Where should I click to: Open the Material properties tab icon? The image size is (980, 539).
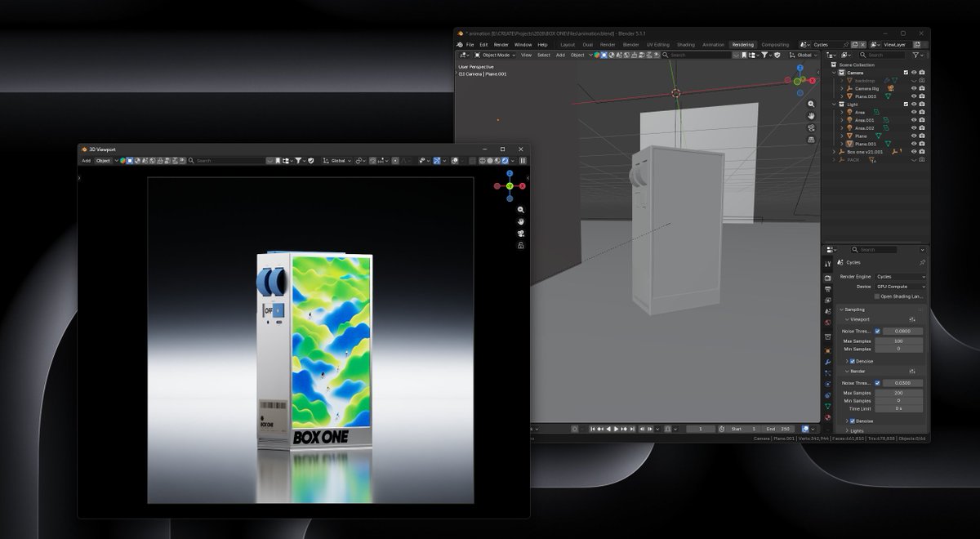827,417
